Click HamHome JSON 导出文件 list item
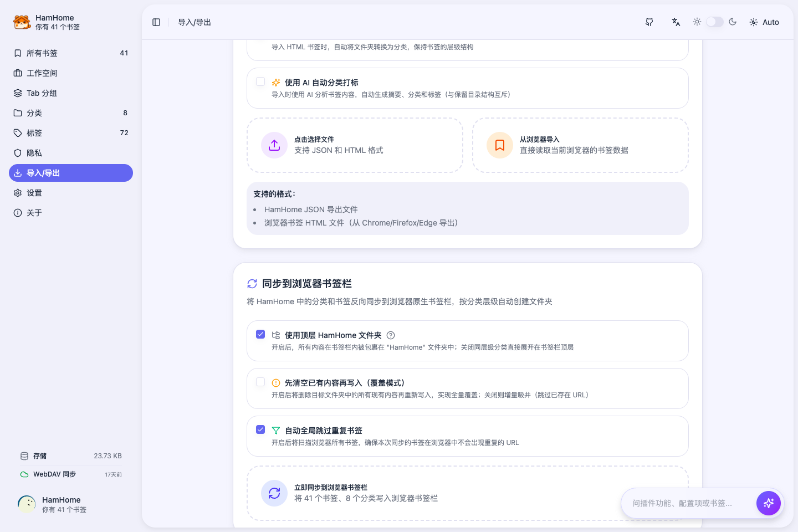 311,209
